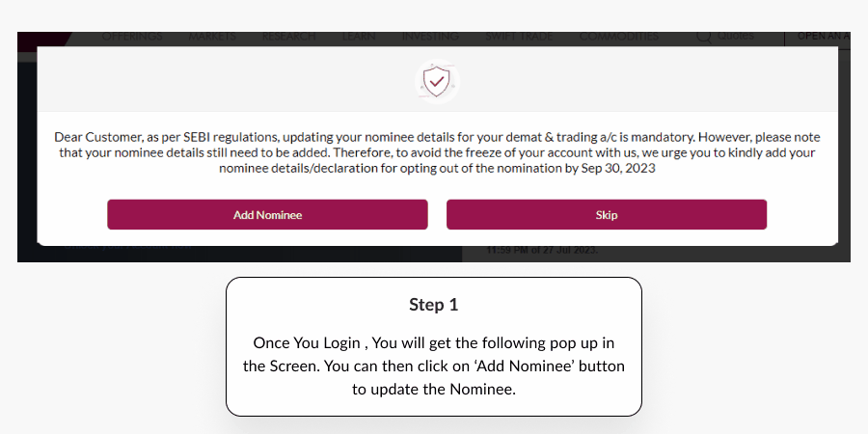This screenshot has width=868, height=434.
Task: Click the magnifier search icon
Action: coord(704,37)
